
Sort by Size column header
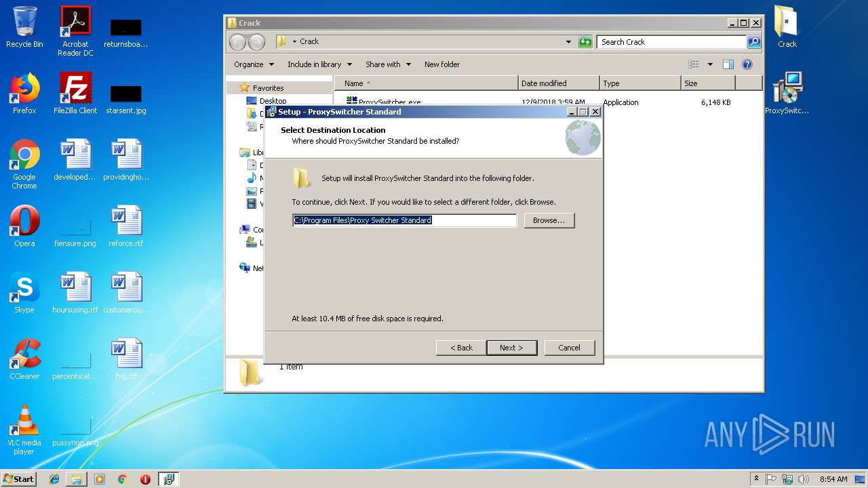click(708, 83)
